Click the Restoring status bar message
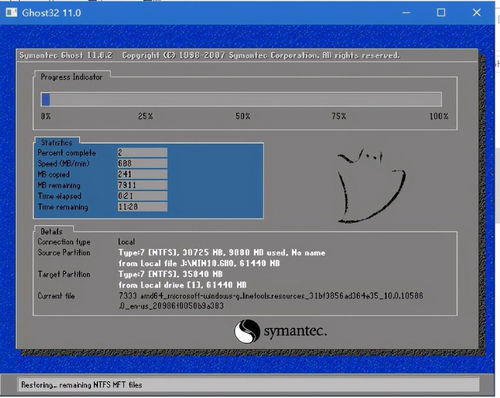This screenshot has width=500, height=398. coord(81,385)
